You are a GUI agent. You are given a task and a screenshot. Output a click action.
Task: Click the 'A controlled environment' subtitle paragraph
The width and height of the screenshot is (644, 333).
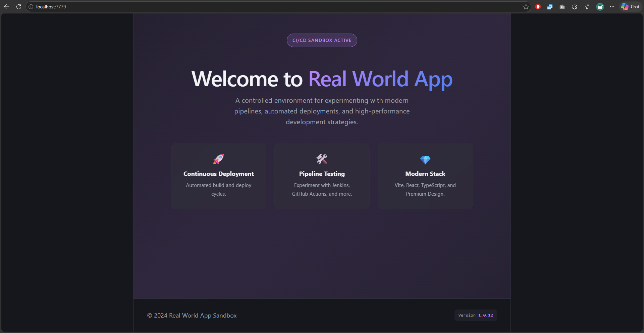coord(322,111)
